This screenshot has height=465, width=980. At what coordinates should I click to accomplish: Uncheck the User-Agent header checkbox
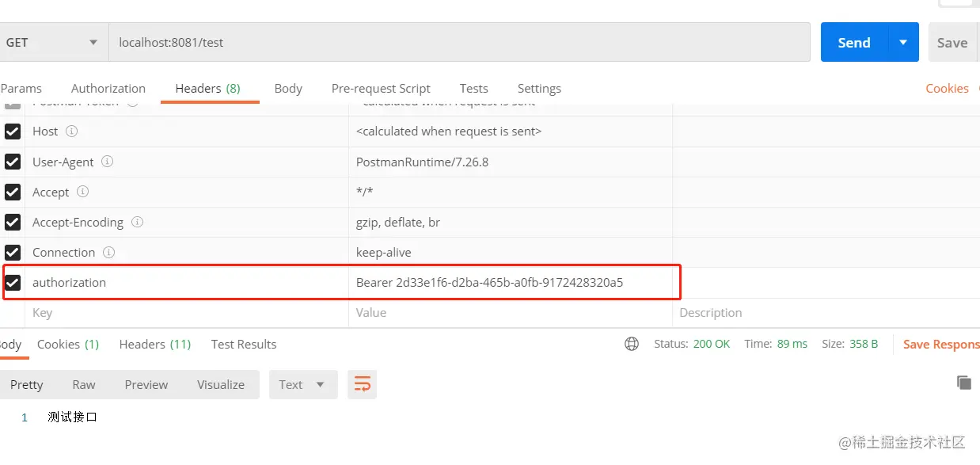[x=13, y=162]
